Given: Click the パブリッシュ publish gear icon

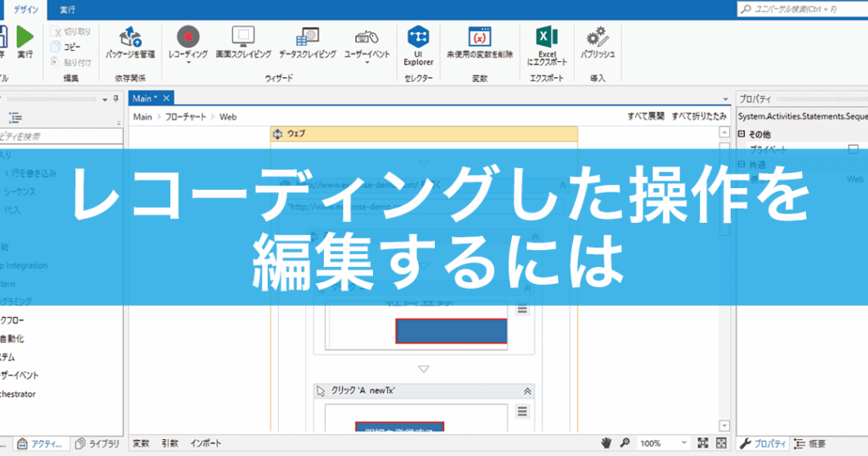Looking at the screenshot, I should pos(598,36).
